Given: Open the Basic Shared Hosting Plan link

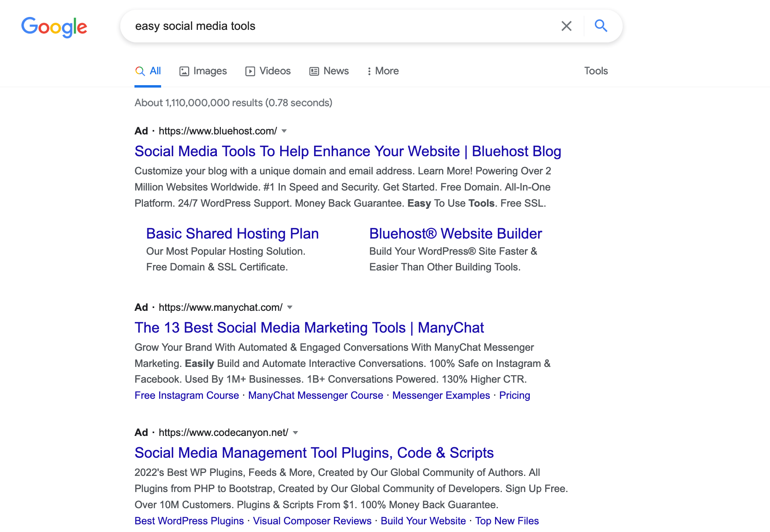Looking at the screenshot, I should [233, 234].
